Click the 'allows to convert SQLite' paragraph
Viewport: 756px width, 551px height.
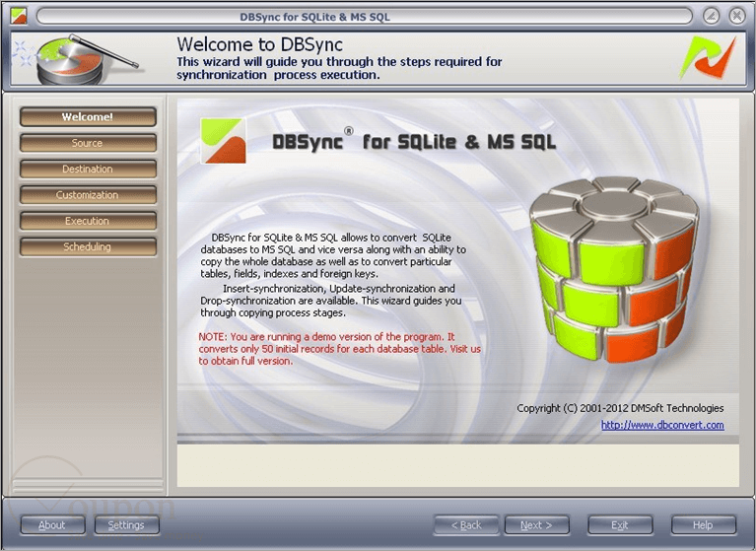click(x=333, y=255)
